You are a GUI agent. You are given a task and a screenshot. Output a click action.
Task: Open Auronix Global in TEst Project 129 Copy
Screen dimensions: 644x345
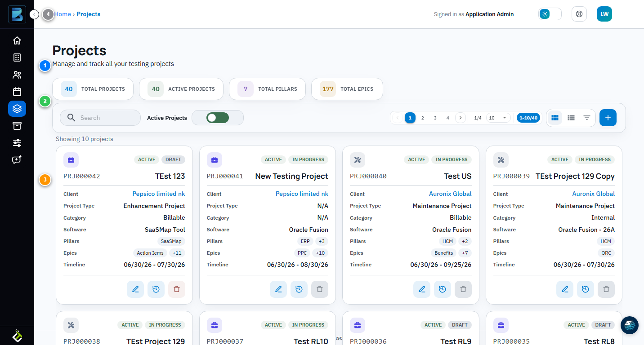593,194
